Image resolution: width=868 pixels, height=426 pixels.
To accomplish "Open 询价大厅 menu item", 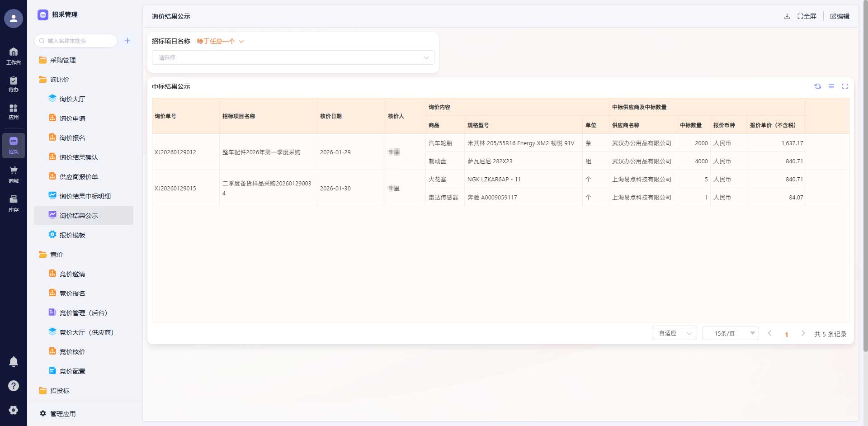I will 84,99.
